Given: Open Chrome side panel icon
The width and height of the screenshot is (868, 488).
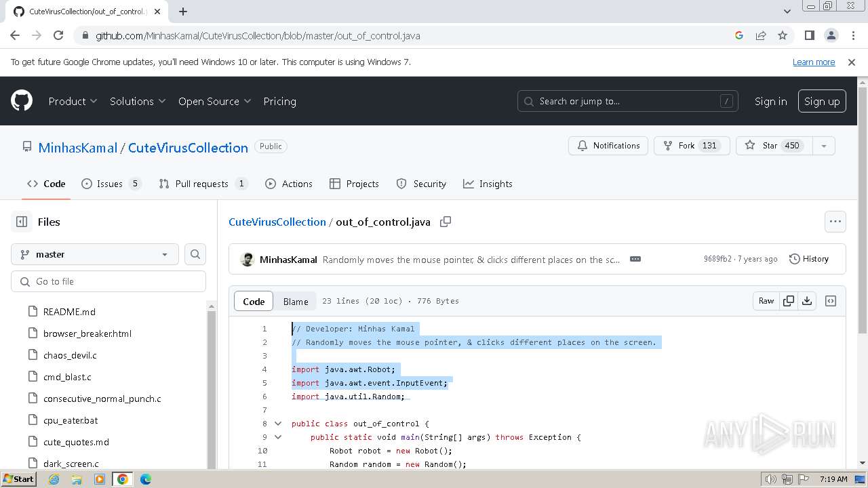Looking at the screenshot, I should (809, 35).
